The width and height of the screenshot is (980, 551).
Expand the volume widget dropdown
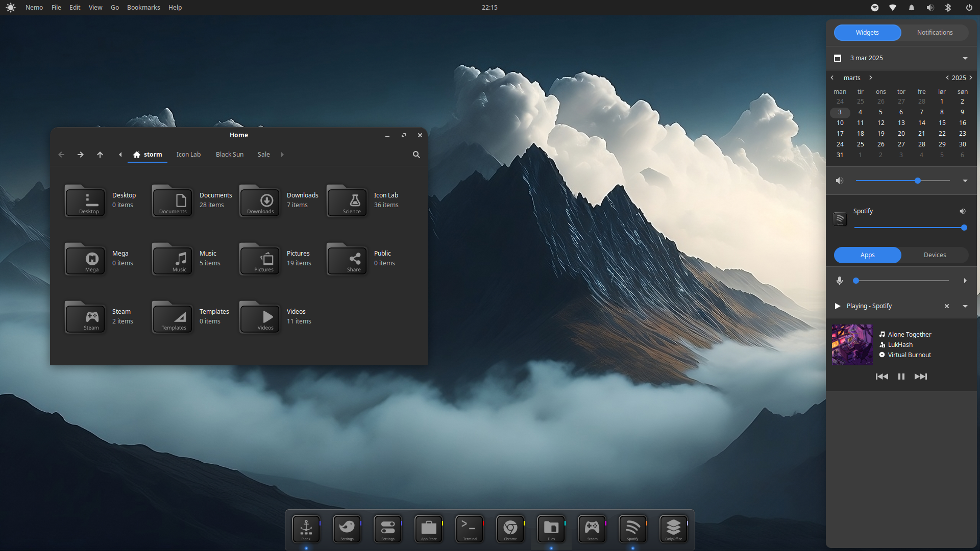coord(965,181)
